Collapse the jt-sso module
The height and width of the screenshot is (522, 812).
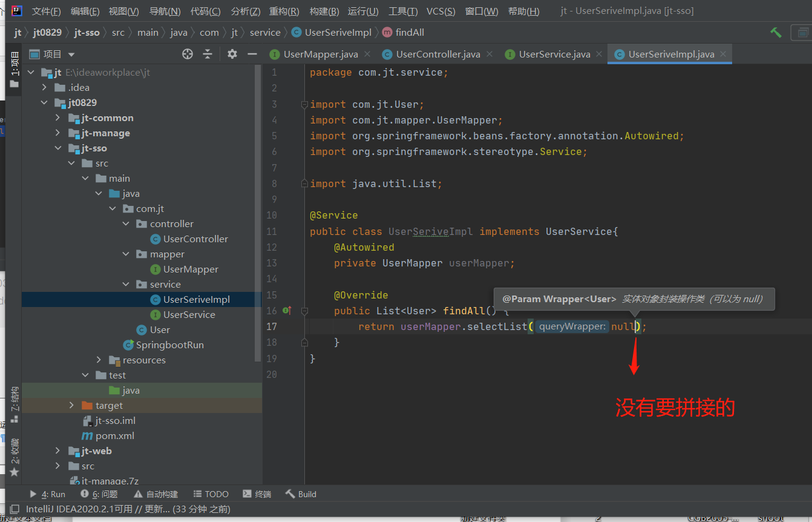[57, 148]
